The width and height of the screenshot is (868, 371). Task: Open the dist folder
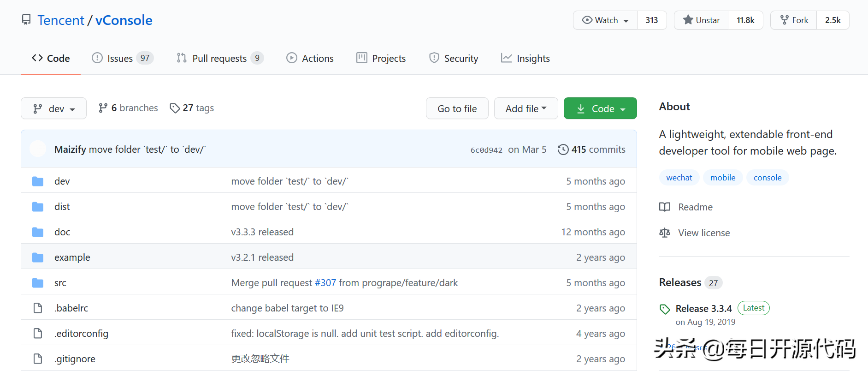coord(62,207)
